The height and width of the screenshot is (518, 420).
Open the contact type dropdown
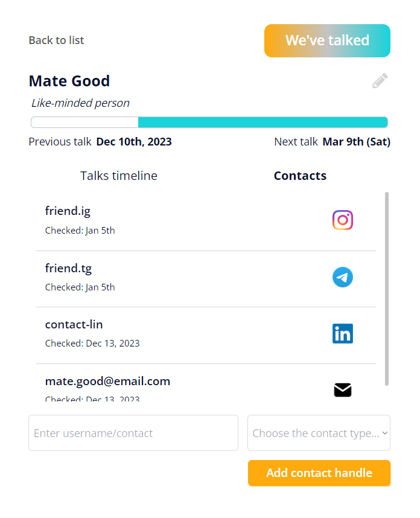click(x=319, y=433)
